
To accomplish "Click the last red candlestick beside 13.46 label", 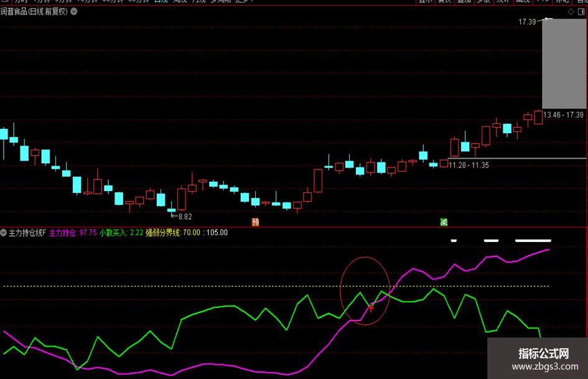I will 538,117.
